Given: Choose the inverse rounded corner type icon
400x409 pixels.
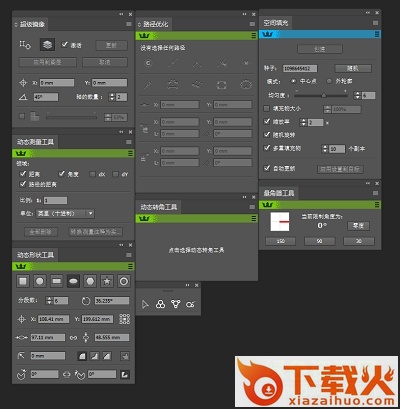Looking at the screenshot, I should pos(94,356).
